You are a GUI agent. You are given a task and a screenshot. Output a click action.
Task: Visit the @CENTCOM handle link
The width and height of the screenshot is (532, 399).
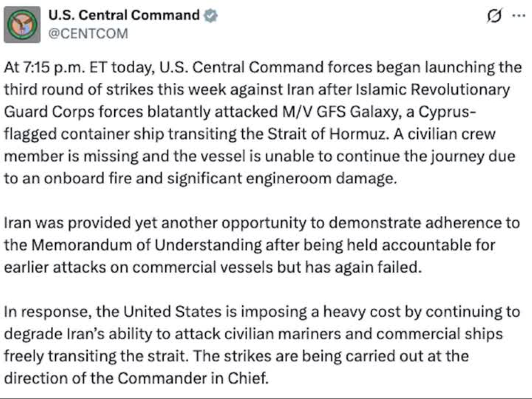(88, 33)
